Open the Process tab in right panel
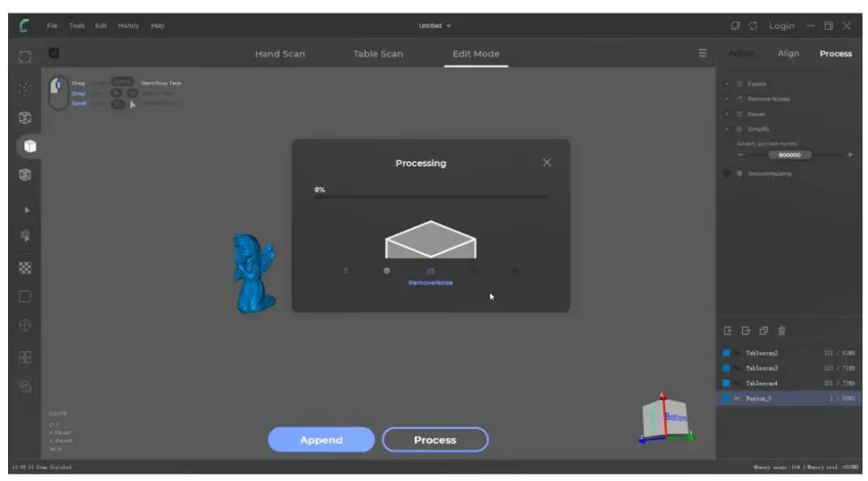Screen dimensions: 868x481 click(836, 53)
